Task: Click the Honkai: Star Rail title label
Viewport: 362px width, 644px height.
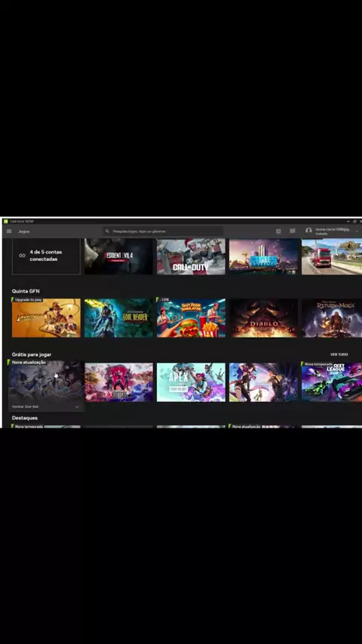Action: (x=26, y=406)
